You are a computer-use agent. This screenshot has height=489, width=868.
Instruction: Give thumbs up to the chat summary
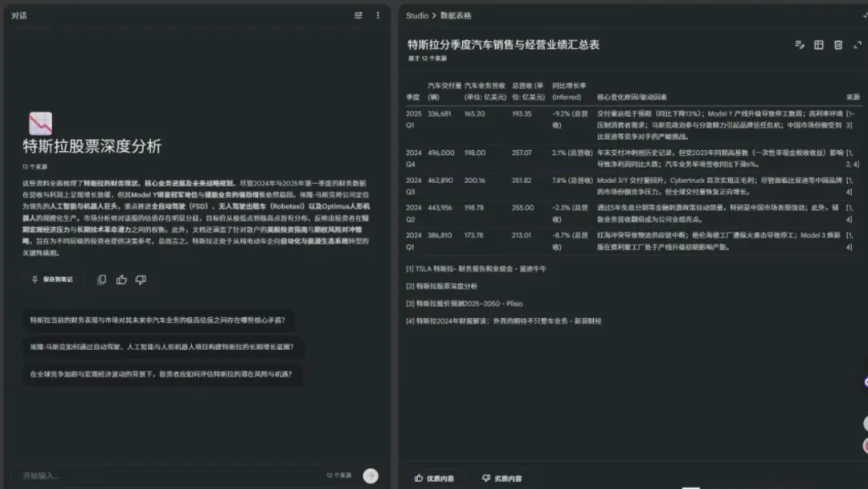coord(121,279)
